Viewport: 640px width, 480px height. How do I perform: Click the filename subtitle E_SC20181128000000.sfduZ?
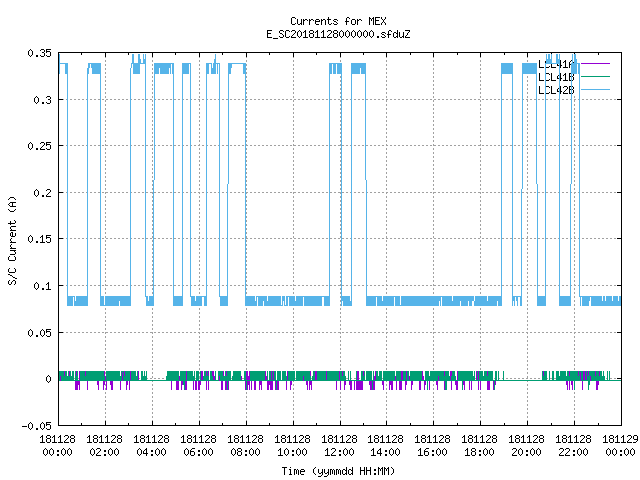tap(338, 34)
